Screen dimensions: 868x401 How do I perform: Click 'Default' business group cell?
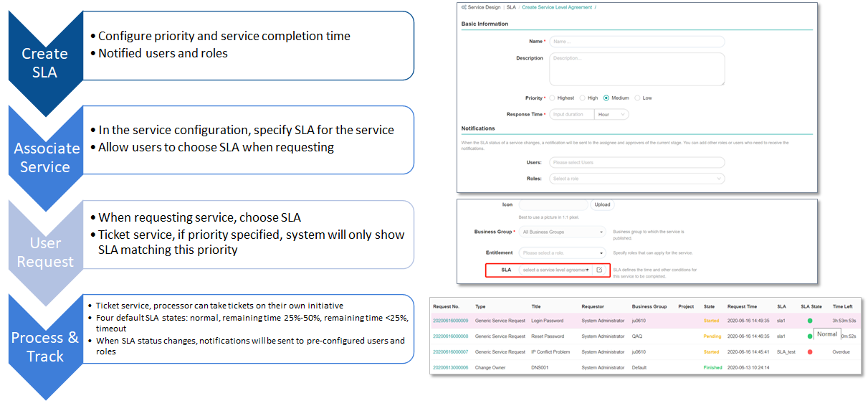coord(639,367)
